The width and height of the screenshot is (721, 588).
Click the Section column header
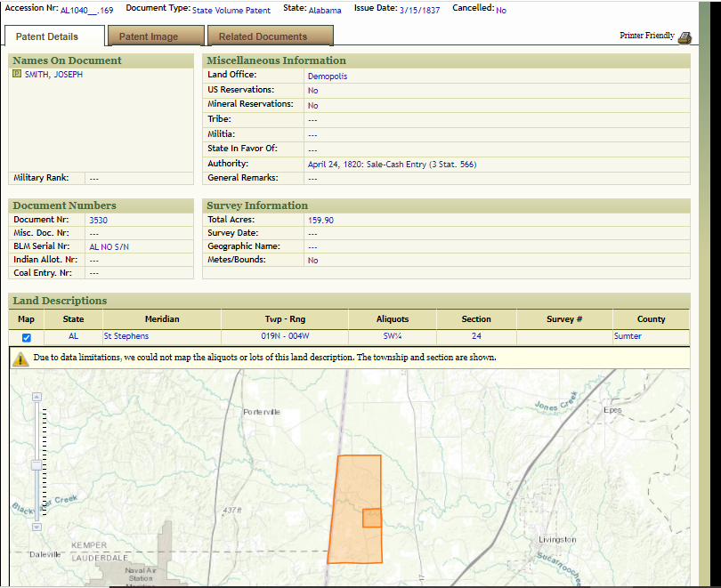pyautogui.click(x=476, y=318)
